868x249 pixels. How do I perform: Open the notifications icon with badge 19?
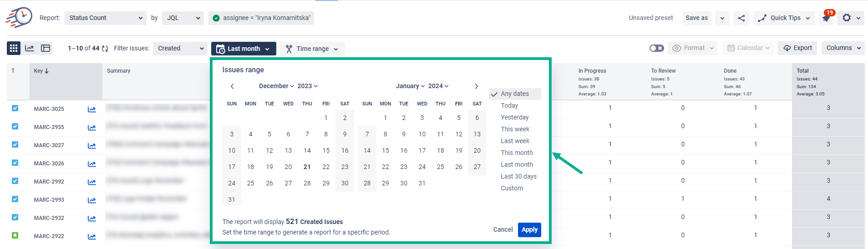827,18
